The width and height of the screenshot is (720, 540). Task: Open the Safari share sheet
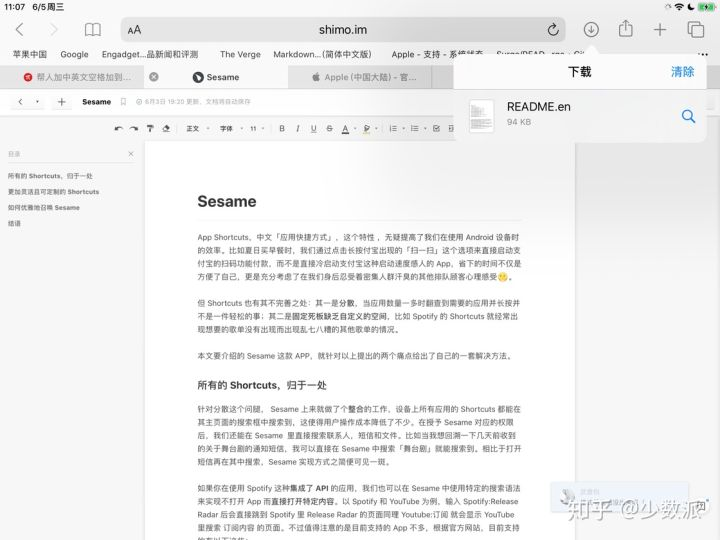coord(625,29)
